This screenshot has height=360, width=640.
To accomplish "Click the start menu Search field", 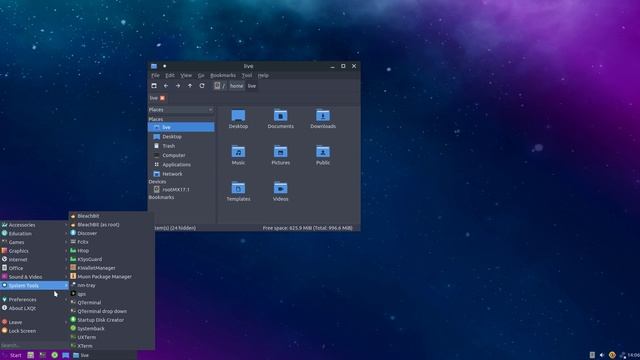I will (34, 345).
